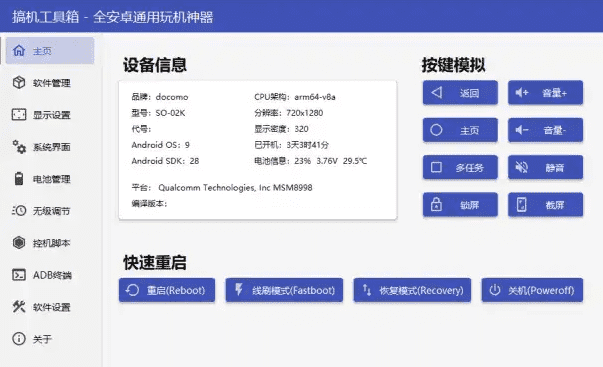Click the up-down arrows icon on Recovery button
The image size is (603, 367).
click(367, 290)
